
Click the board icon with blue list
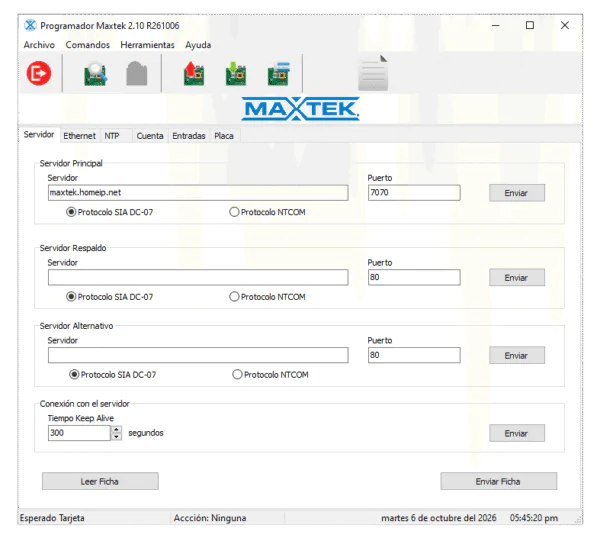(x=279, y=73)
